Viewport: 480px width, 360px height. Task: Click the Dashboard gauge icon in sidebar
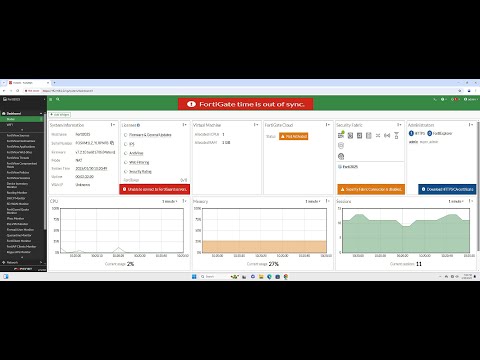4,113
